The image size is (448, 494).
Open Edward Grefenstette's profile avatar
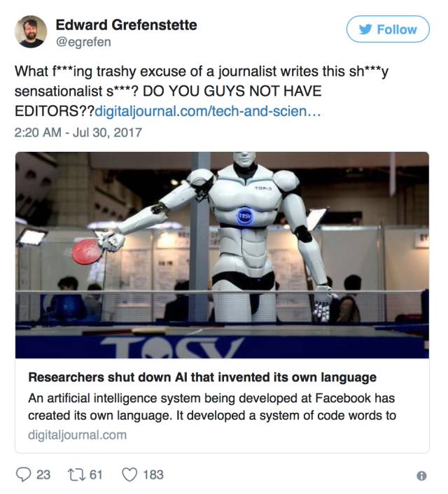tap(31, 31)
